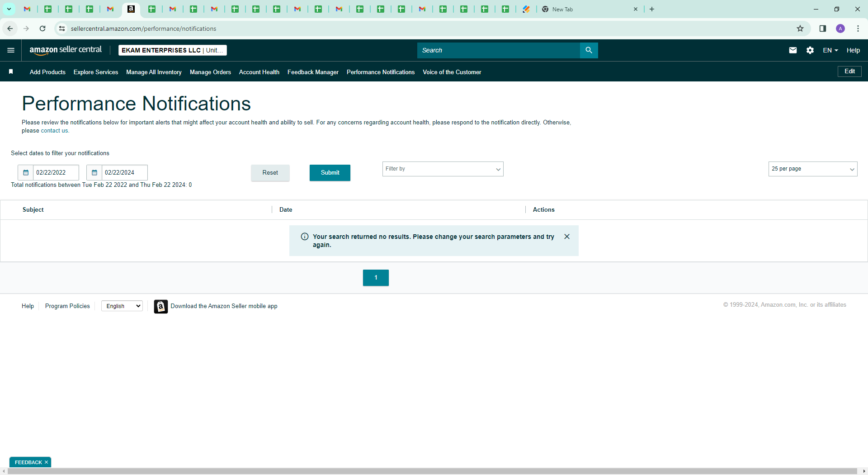Screen dimensions: 868x475
Task: Open the Chrome three-dot menu
Action: pyautogui.click(x=858, y=28)
